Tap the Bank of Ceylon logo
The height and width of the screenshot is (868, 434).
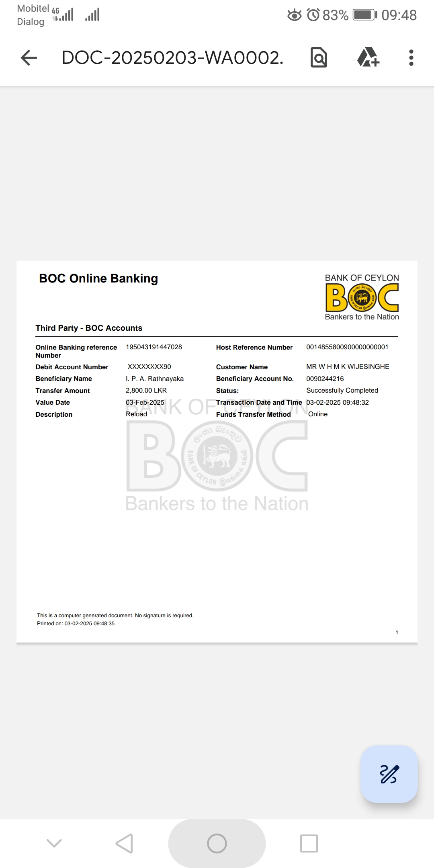pyautogui.click(x=362, y=297)
